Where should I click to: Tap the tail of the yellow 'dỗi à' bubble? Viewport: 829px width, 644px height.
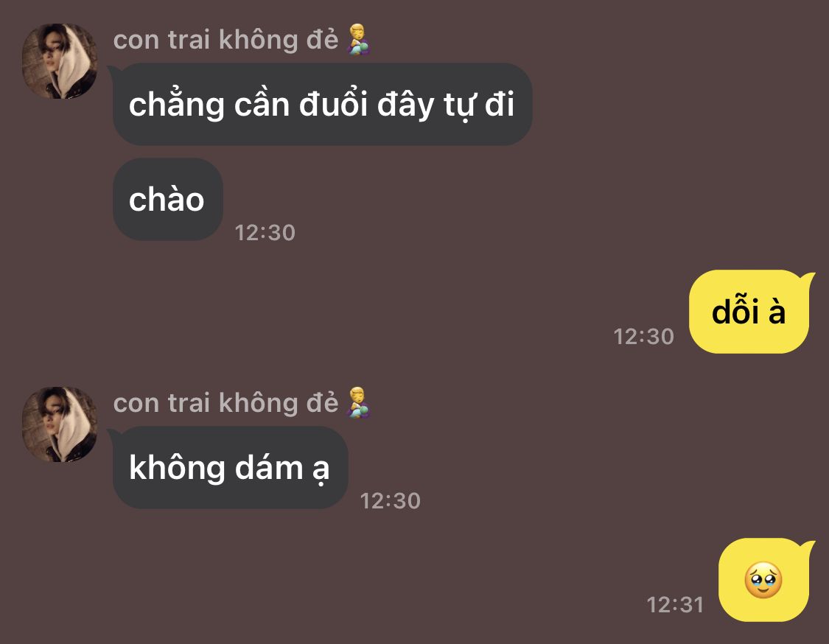809,279
